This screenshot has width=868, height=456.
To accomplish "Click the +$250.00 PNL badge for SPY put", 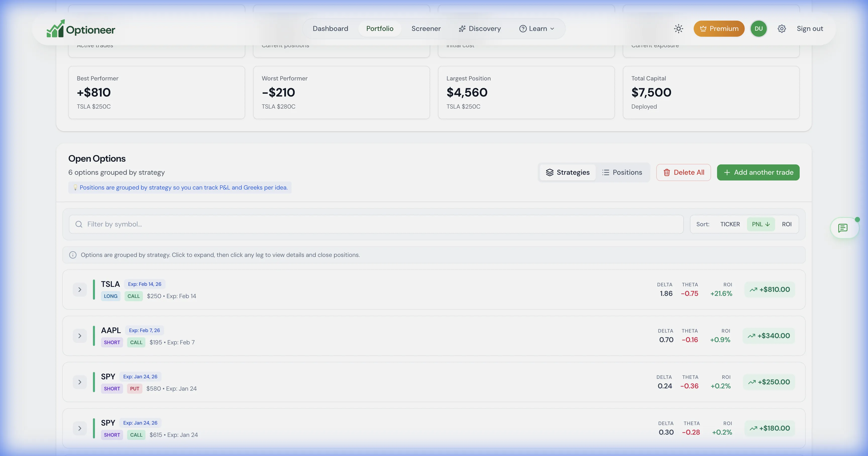I will pos(769,382).
